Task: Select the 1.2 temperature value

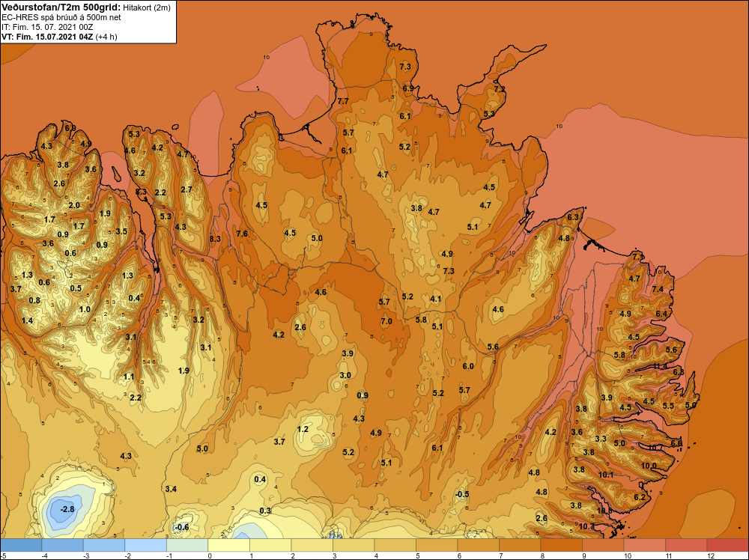Action: [x=303, y=429]
